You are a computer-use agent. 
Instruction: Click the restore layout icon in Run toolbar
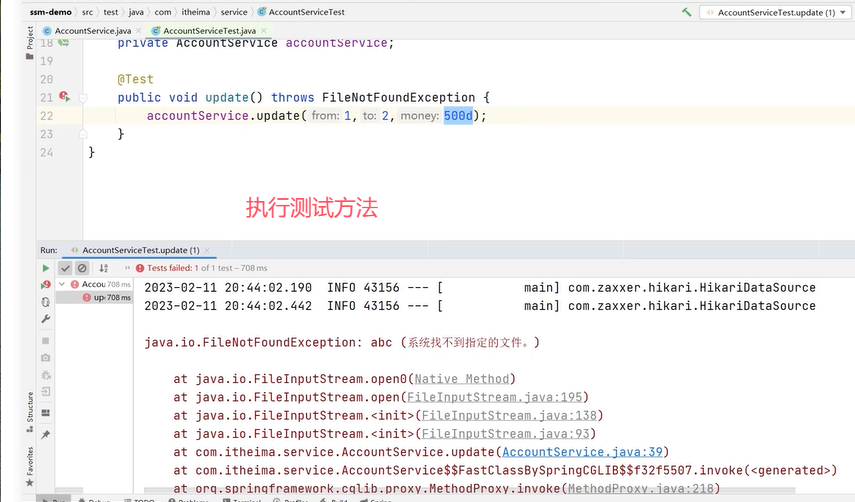tap(46, 413)
